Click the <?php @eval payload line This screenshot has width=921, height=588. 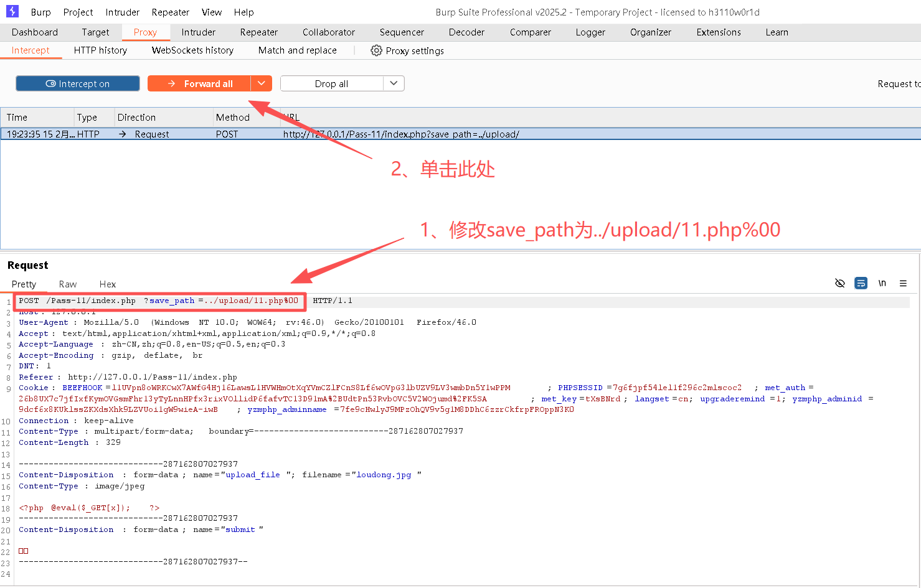pos(89,508)
